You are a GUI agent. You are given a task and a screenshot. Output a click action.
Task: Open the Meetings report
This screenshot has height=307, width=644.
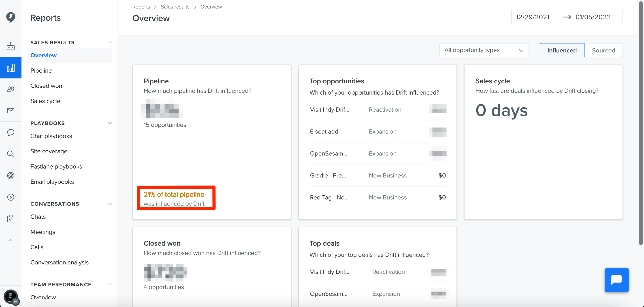coord(43,232)
